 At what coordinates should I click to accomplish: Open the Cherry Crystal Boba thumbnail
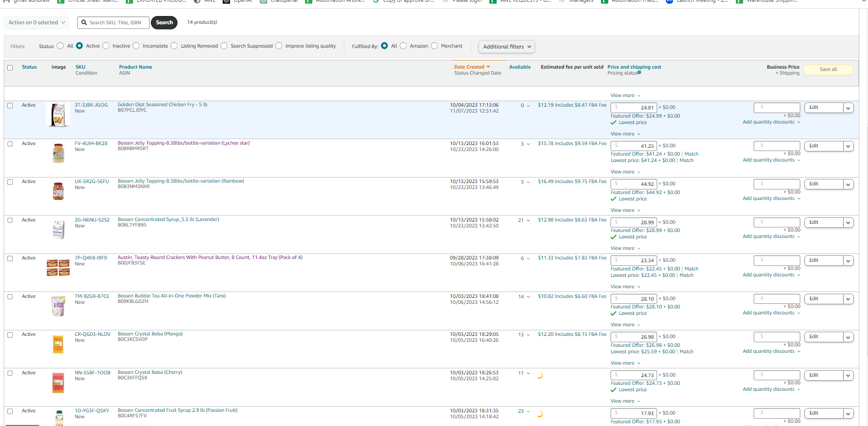pos(58,383)
